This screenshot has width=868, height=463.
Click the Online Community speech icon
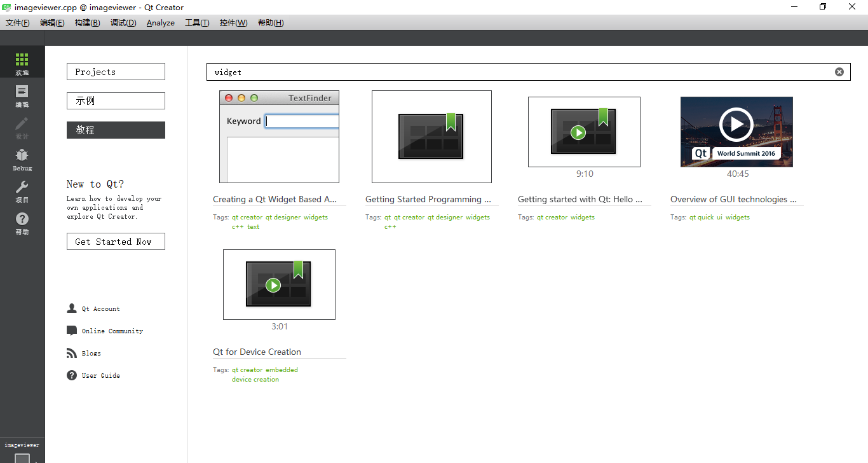tap(72, 331)
